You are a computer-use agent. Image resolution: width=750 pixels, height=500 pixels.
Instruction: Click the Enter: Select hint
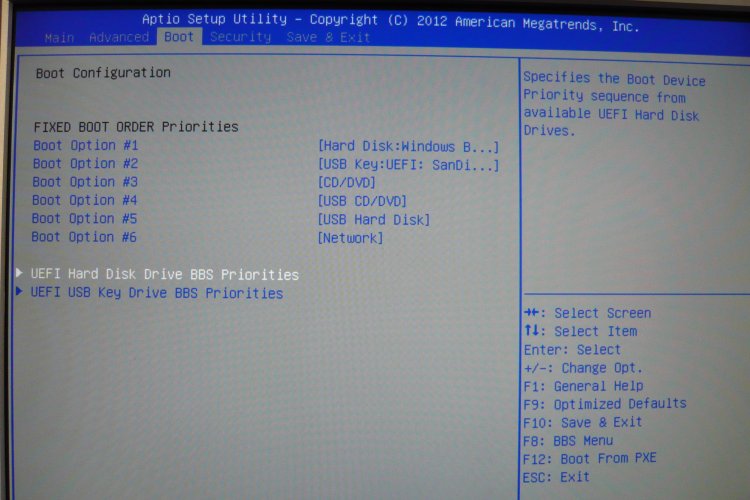pos(573,350)
